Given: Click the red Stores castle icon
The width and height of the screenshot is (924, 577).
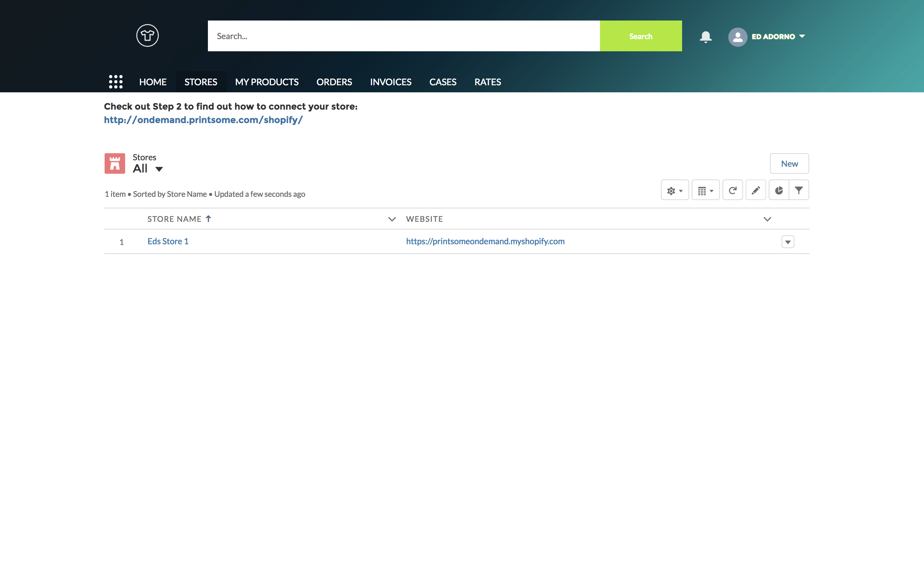Looking at the screenshot, I should coord(115,163).
